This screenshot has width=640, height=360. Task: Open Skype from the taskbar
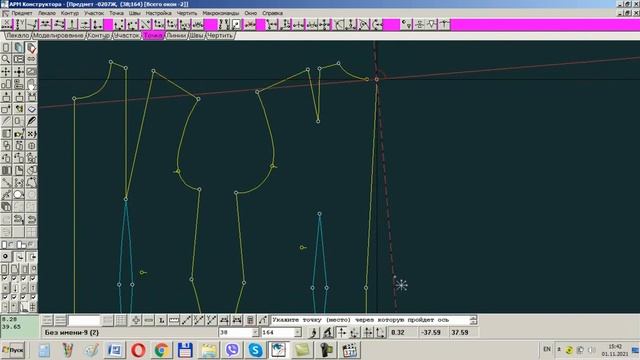click(256, 350)
